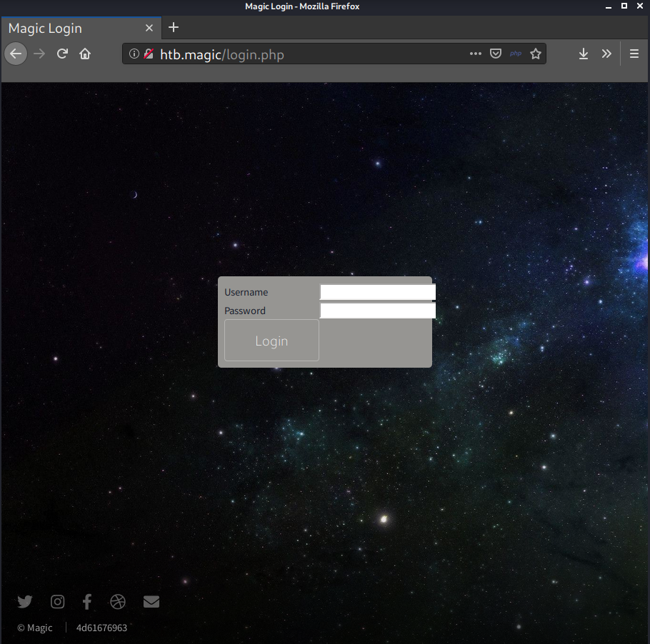Screen dimensions: 650x644
Task: Close the Magic Login tab
Action: click(x=149, y=28)
